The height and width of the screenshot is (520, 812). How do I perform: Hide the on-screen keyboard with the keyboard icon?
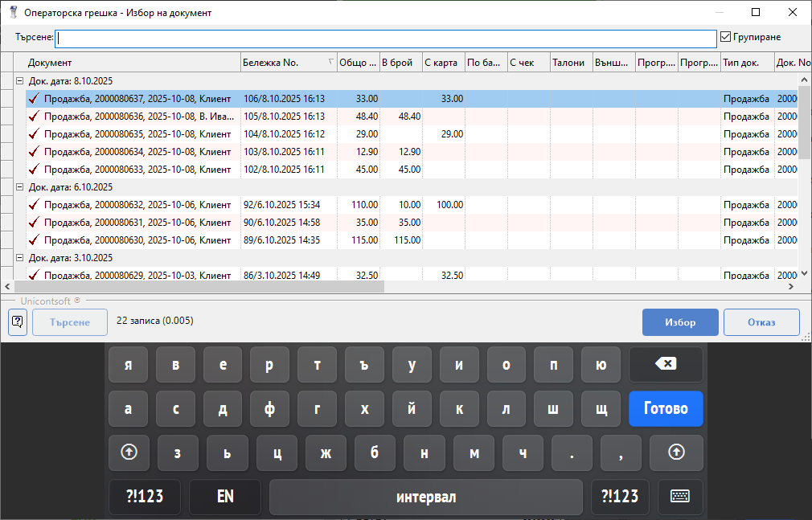(680, 497)
